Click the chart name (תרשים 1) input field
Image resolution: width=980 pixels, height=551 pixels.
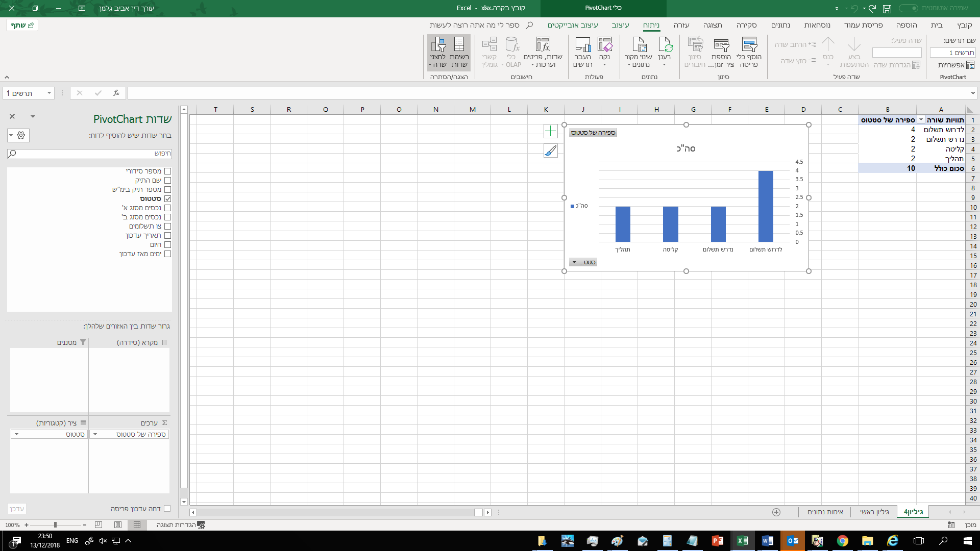pyautogui.click(x=952, y=53)
